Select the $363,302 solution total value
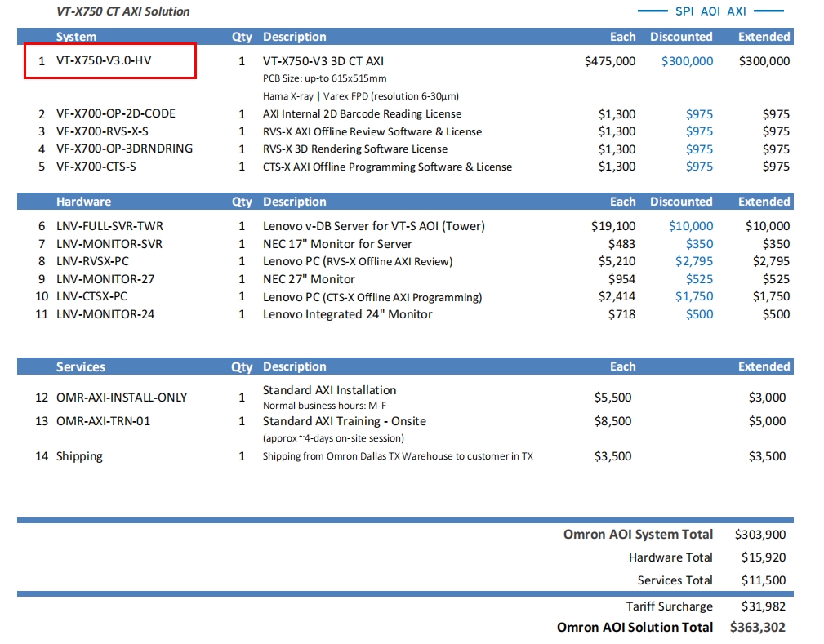Viewport: 824px width, 644px height. coord(757,627)
